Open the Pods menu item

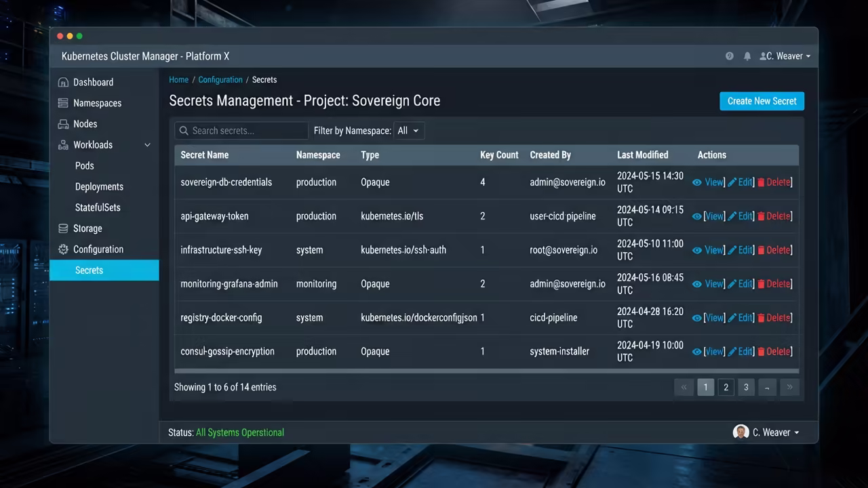click(85, 165)
